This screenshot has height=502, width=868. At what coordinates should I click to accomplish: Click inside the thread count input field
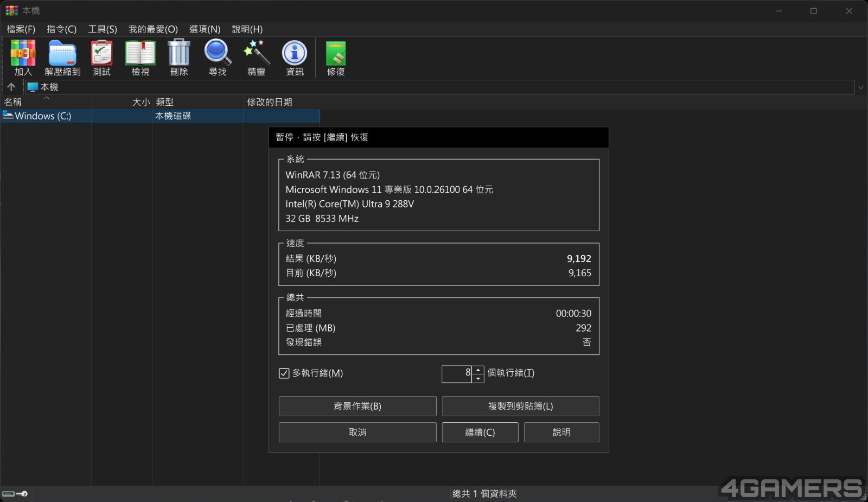coord(456,374)
